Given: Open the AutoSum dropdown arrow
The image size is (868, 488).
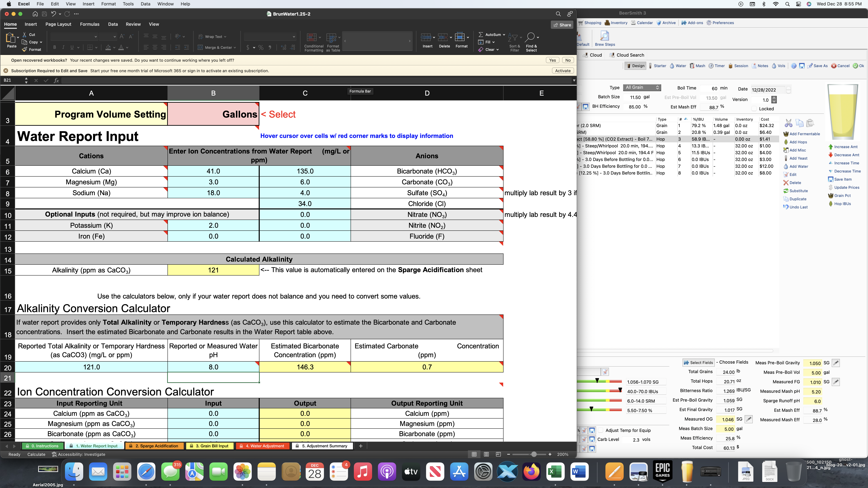Looking at the screenshot, I should pos(504,35).
